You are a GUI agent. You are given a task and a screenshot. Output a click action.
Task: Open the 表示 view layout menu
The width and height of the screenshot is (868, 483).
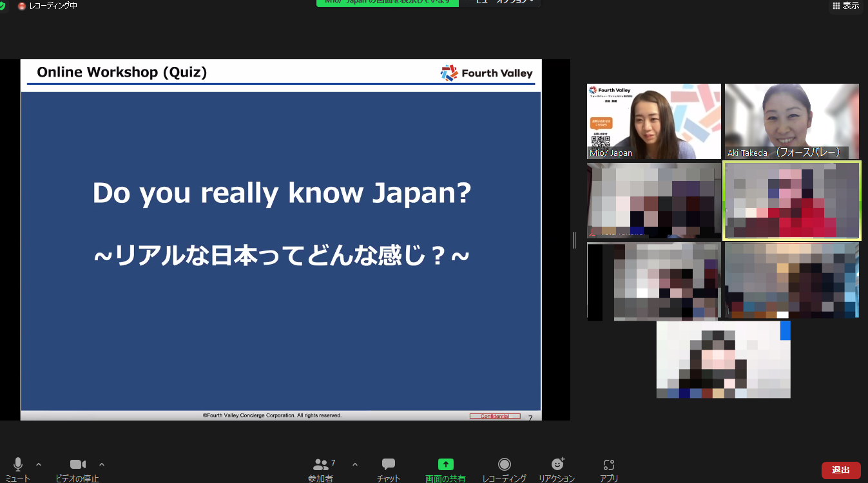click(845, 6)
